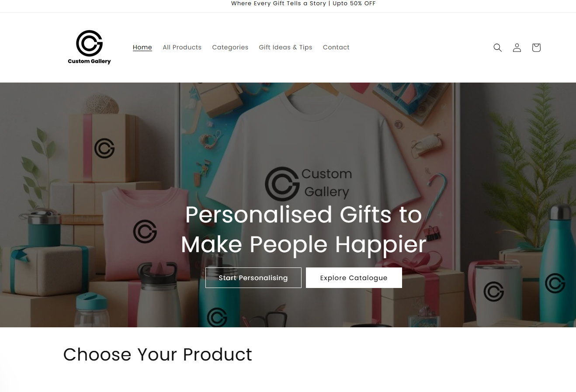Click the CG logo on the white mug
Image resolution: width=576 pixels, height=392 pixels.
494,291
